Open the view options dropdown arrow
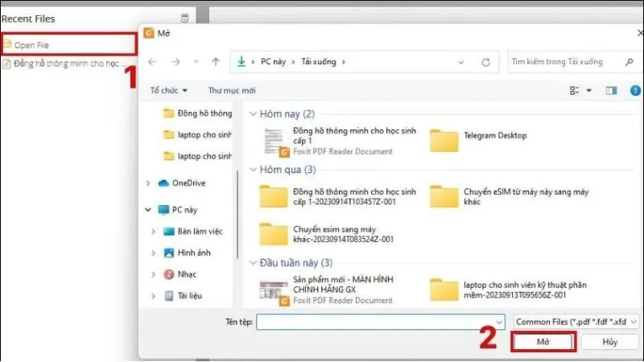This screenshot has height=362, width=644. [x=589, y=90]
